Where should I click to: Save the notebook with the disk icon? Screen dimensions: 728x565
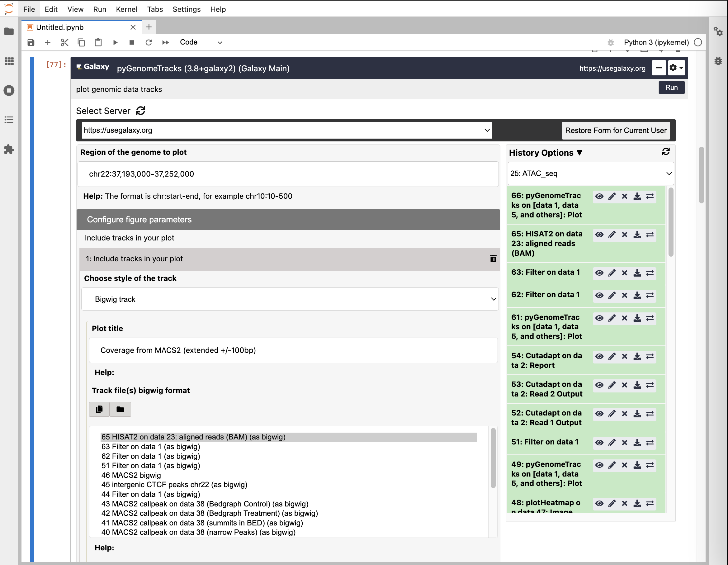click(31, 42)
